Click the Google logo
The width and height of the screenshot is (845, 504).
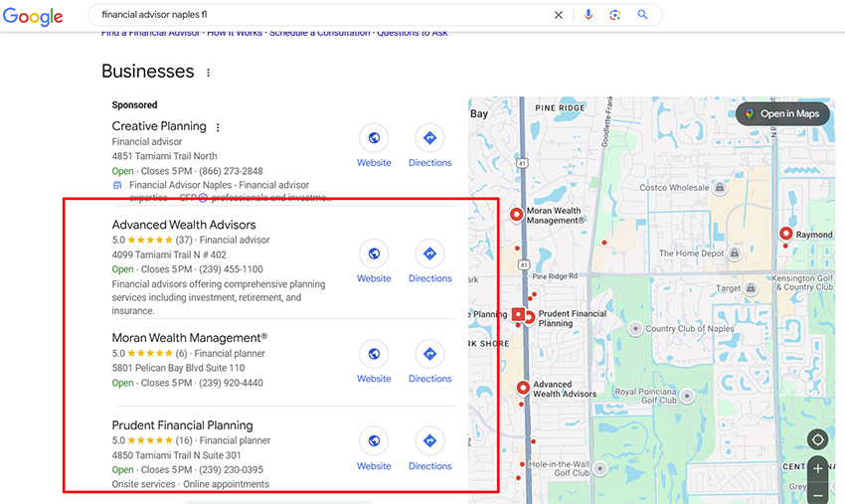point(33,16)
